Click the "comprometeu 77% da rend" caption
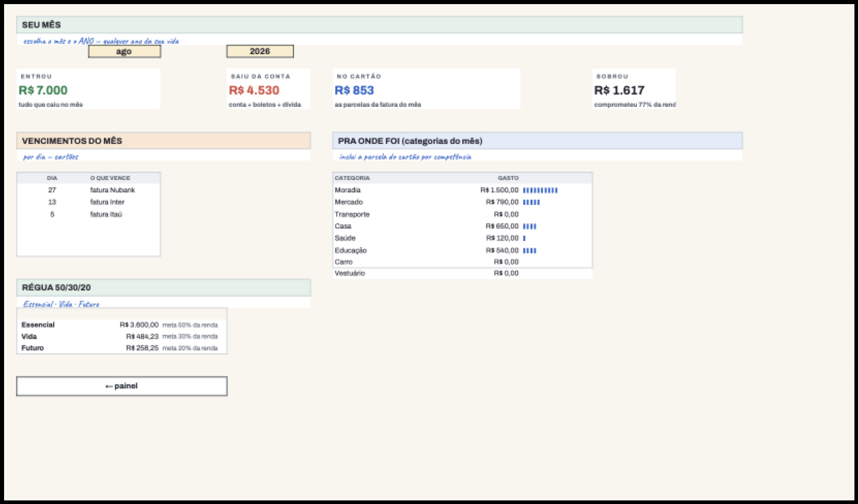Viewport: 858px width, 504px height. click(635, 105)
